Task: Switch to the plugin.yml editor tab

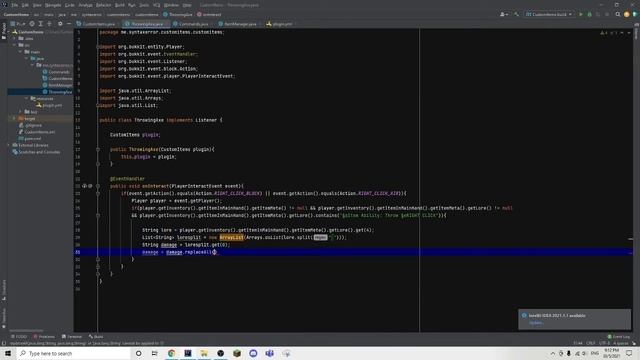Action: (x=281, y=24)
